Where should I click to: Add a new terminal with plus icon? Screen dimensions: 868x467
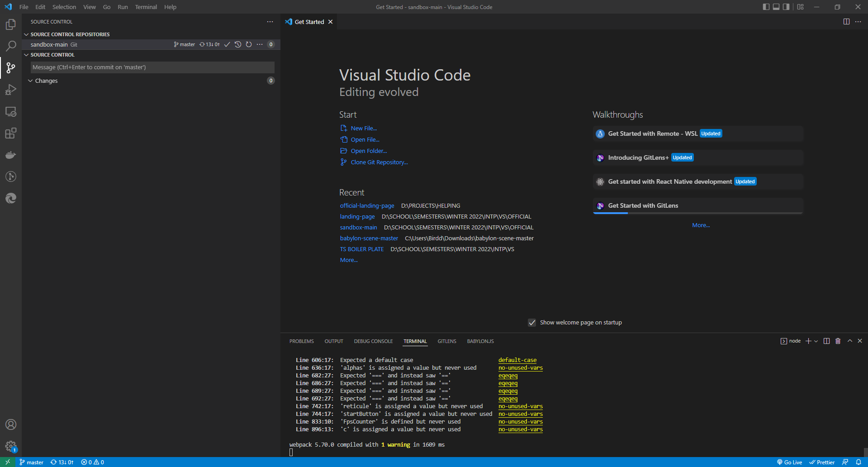point(808,341)
